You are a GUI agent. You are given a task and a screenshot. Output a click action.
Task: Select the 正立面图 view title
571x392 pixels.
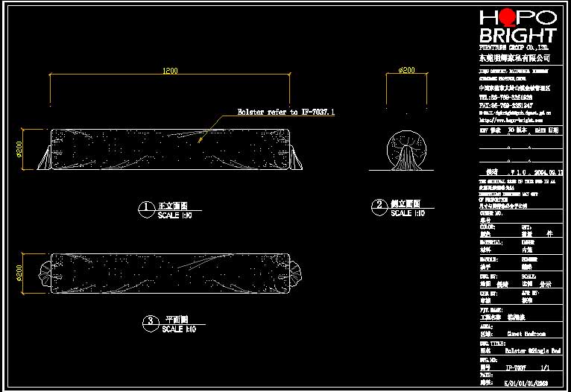[x=173, y=206]
